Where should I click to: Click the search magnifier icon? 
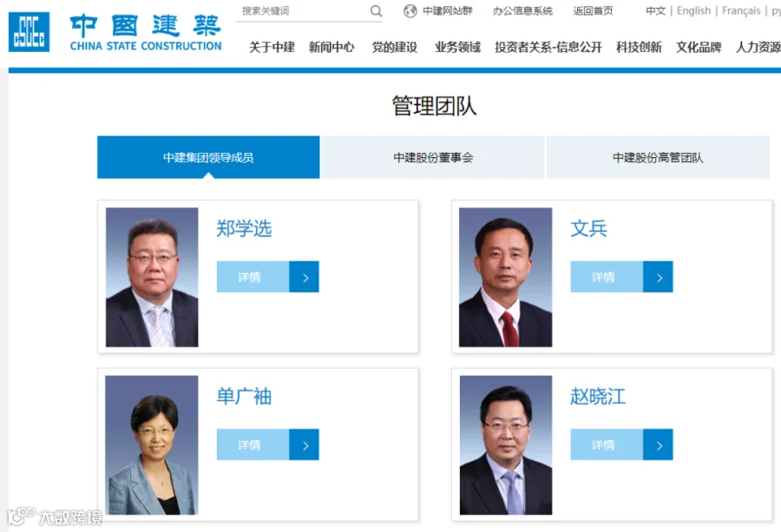pos(376,11)
